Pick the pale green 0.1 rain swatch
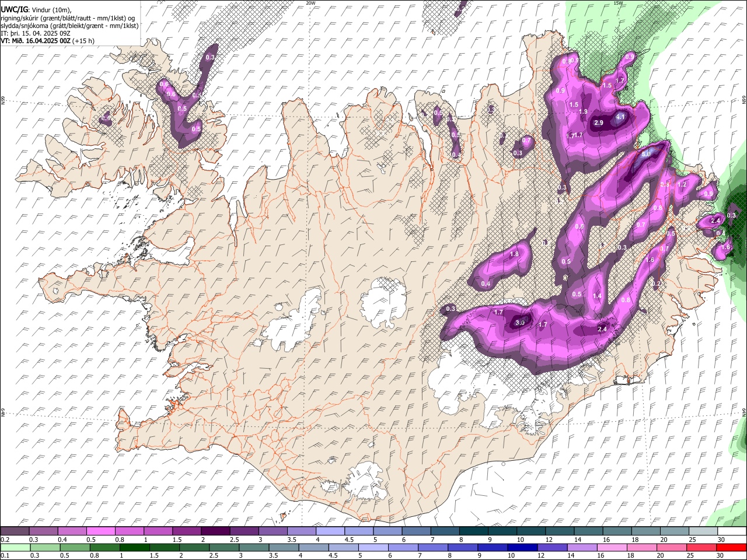This screenshot has height=560, width=747. pos(15,548)
